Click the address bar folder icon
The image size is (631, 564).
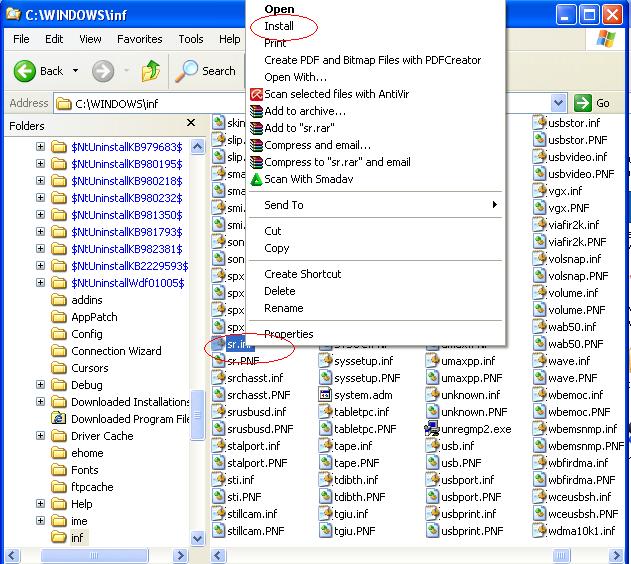point(64,104)
